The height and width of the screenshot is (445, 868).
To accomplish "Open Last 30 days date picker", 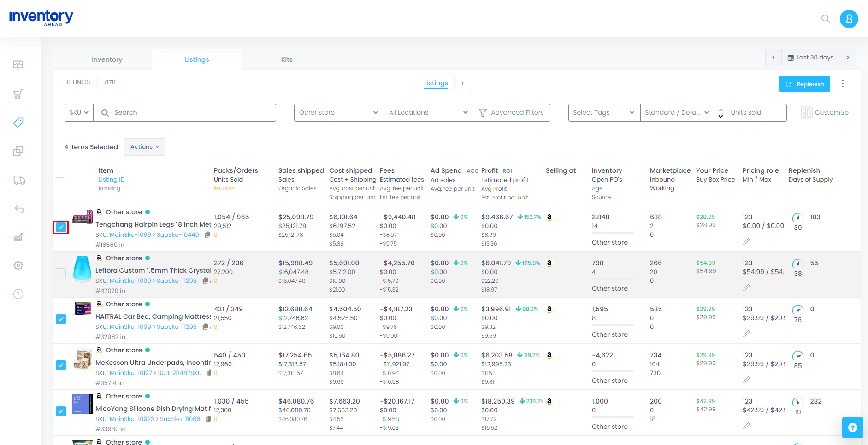I will pos(810,58).
